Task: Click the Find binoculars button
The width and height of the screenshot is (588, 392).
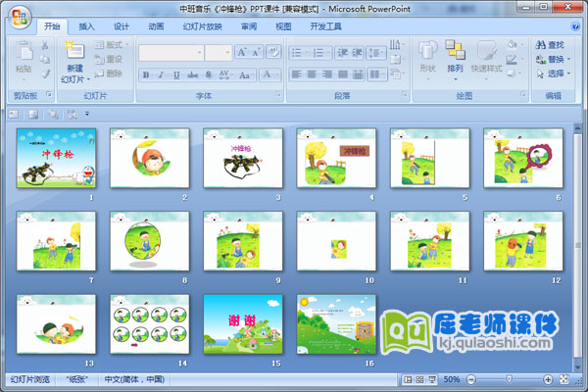Action: [550, 45]
